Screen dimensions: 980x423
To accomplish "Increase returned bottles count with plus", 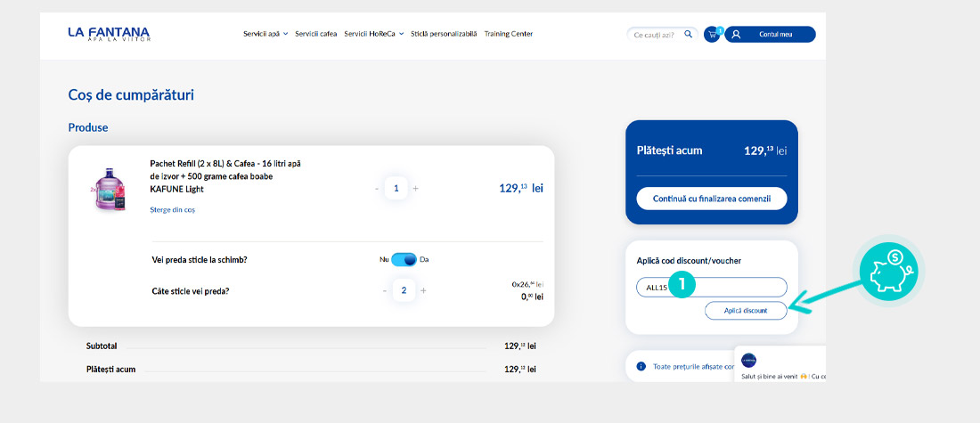I will (x=423, y=290).
